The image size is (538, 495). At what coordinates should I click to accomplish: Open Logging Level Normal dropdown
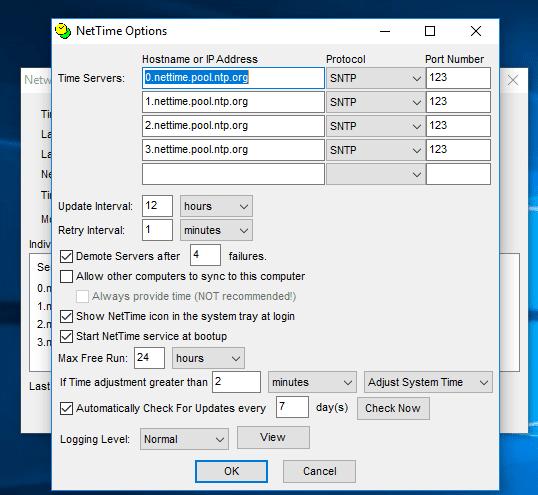[x=184, y=439]
